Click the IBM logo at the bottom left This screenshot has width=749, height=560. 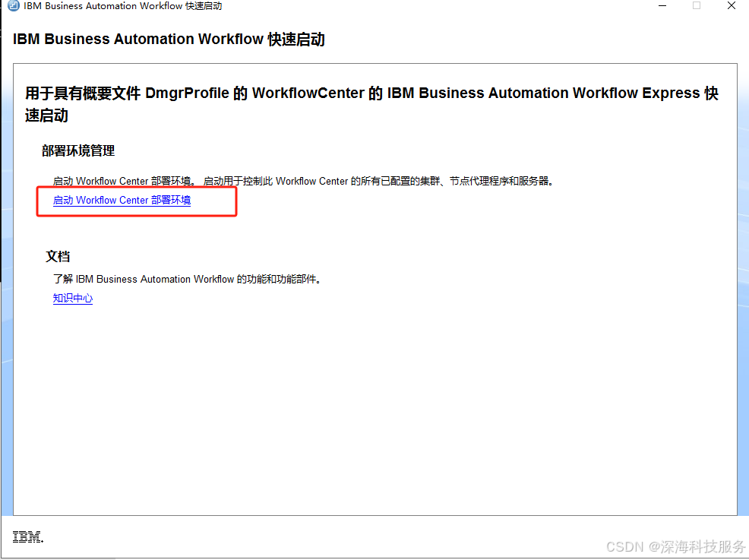(x=27, y=536)
